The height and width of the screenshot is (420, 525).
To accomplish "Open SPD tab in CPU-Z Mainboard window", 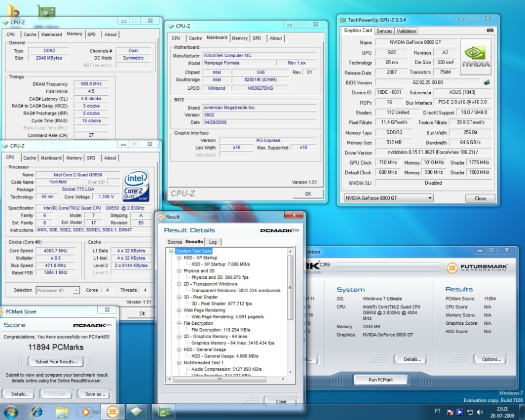I will (257, 38).
